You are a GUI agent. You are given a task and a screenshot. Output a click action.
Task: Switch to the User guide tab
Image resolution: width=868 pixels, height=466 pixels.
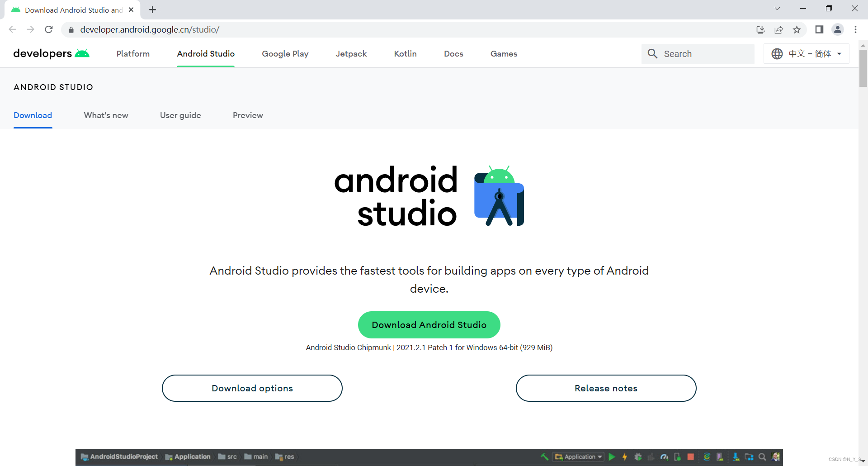coord(180,115)
